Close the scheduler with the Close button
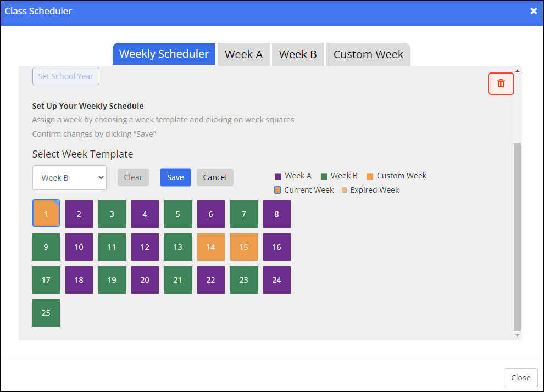This screenshot has width=544, height=392. pyautogui.click(x=520, y=377)
